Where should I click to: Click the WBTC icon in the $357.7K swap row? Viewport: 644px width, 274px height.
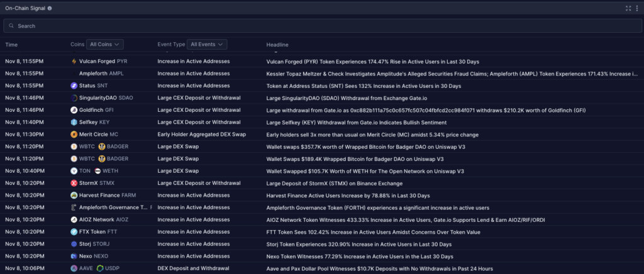[x=74, y=146]
